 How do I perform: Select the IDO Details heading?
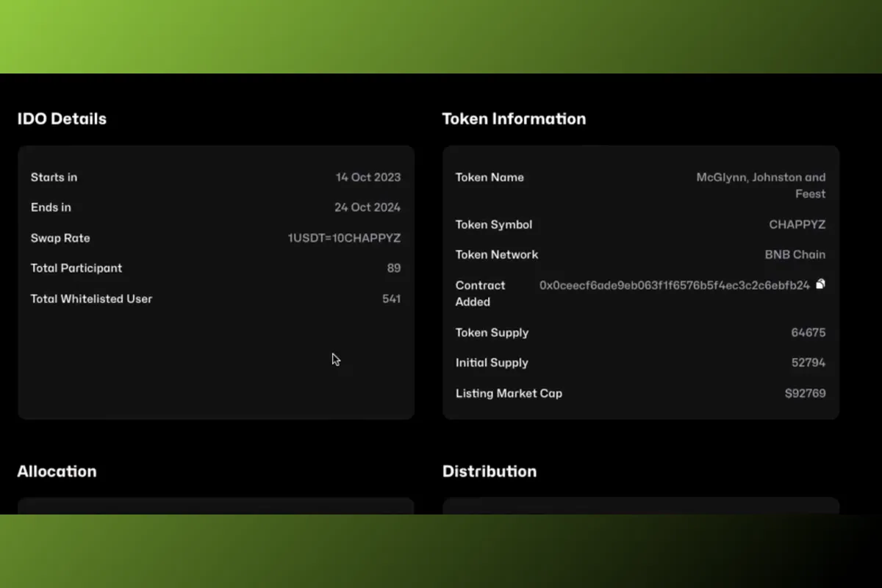62,119
